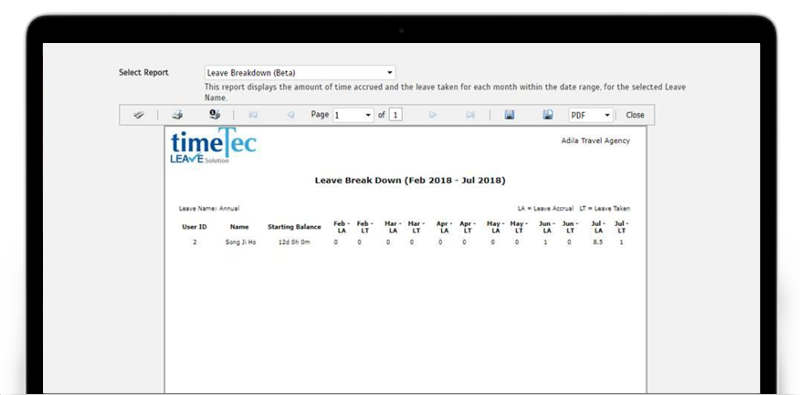Screen dimensions: 800x395
Task: Click the Feb - LA column header
Action: click(x=341, y=227)
